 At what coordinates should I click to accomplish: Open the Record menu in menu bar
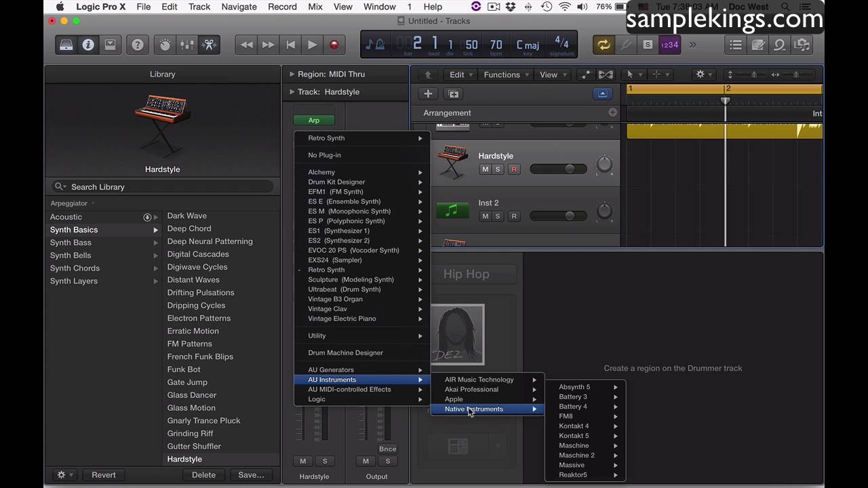click(282, 7)
